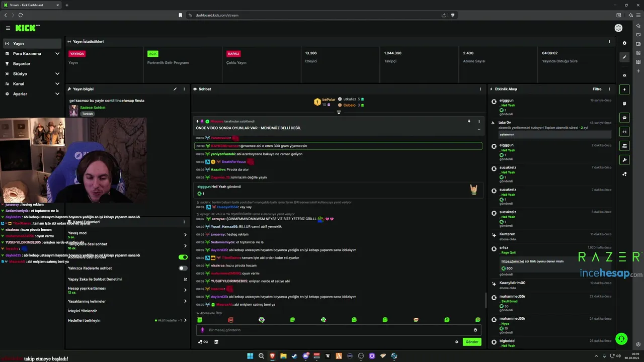Click the channel points infinity icon
The height and width of the screenshot is (362, 644).
pos(203,342)
